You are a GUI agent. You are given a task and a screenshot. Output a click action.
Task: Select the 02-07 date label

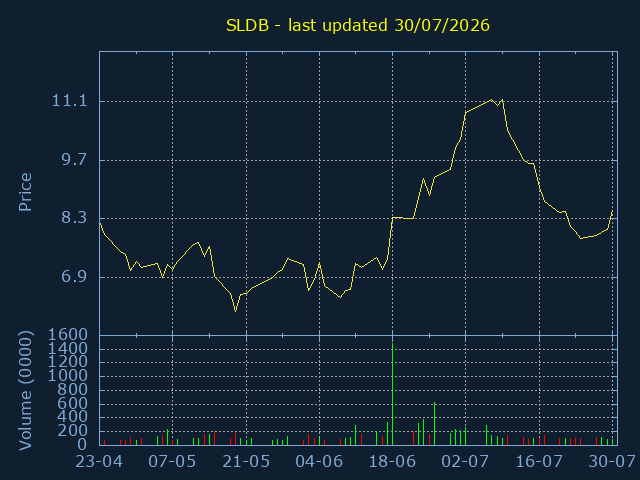[465, 462]
